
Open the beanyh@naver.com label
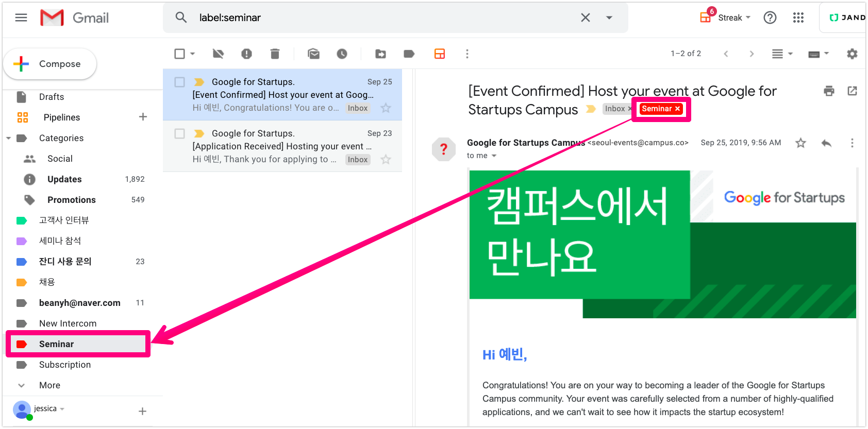[x=80, y=303]
